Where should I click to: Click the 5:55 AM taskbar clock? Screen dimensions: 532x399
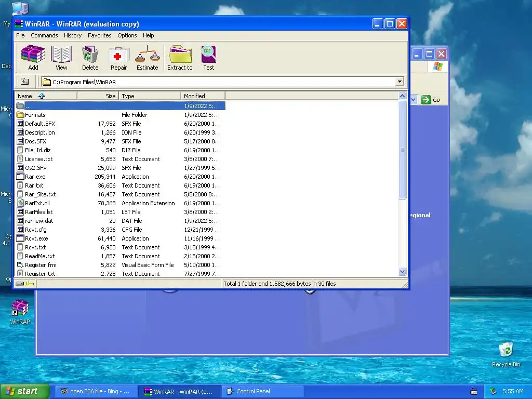tap(513, 392)
